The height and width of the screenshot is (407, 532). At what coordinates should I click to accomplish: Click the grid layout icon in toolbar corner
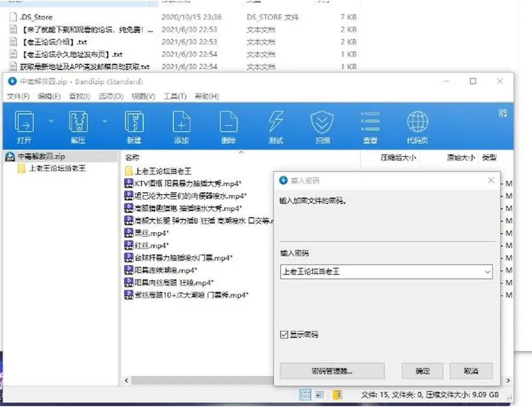(503, 113)
